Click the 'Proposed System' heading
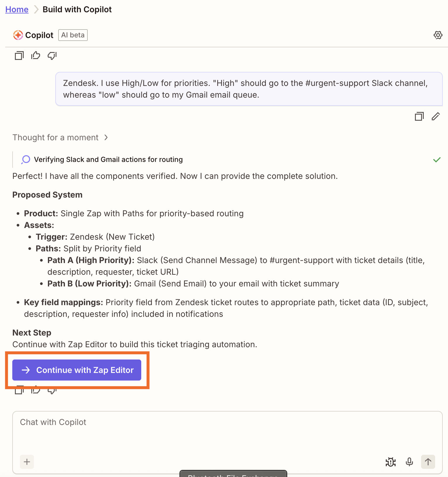The width and height of the screenshot is (448, 477). [47, 195]
